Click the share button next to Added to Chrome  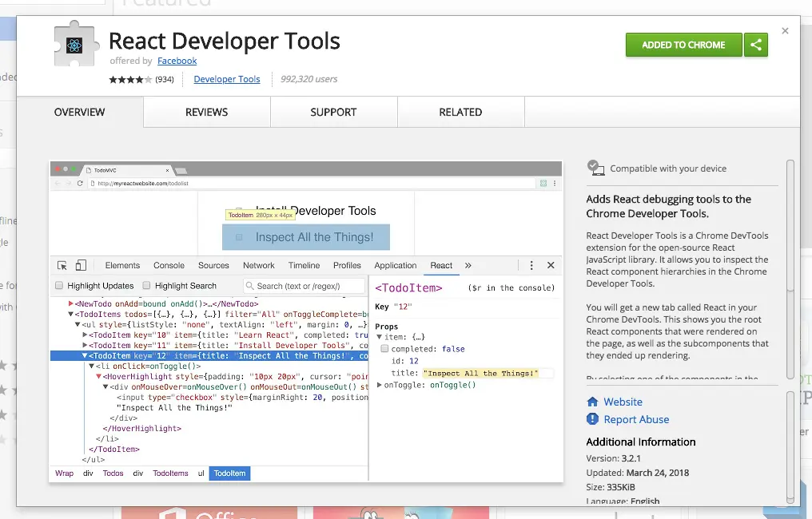point(755,45)
